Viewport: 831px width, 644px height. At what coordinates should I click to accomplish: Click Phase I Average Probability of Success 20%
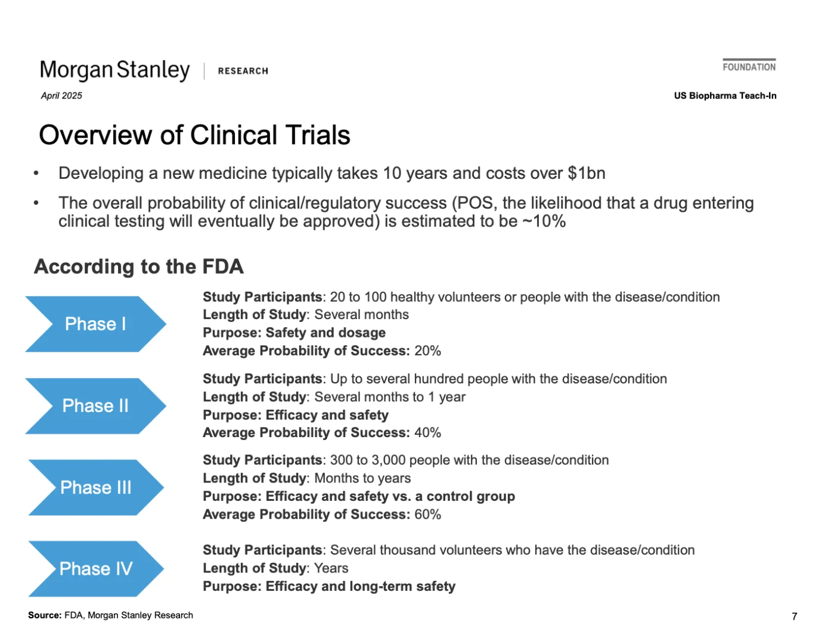pos(322,351)
